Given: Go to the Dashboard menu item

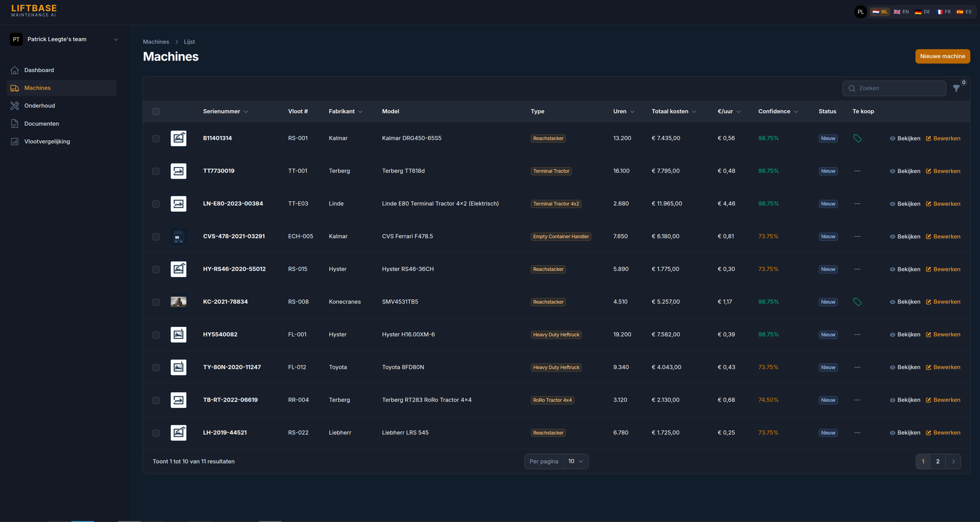Looking at the screenshot, I should point(39,70).
